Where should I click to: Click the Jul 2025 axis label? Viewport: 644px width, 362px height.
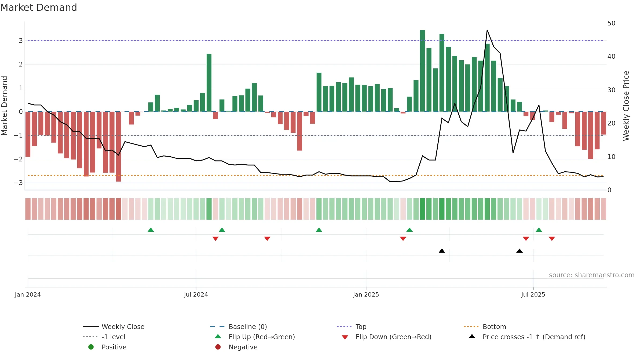(x=533, y=294)
